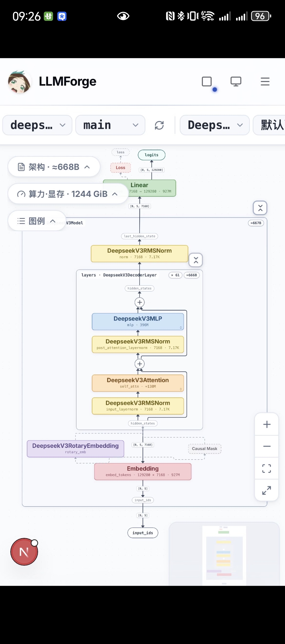Toggle the 图例 legend panel
This screenshot has width=285, height=644.
pos(37,221)
